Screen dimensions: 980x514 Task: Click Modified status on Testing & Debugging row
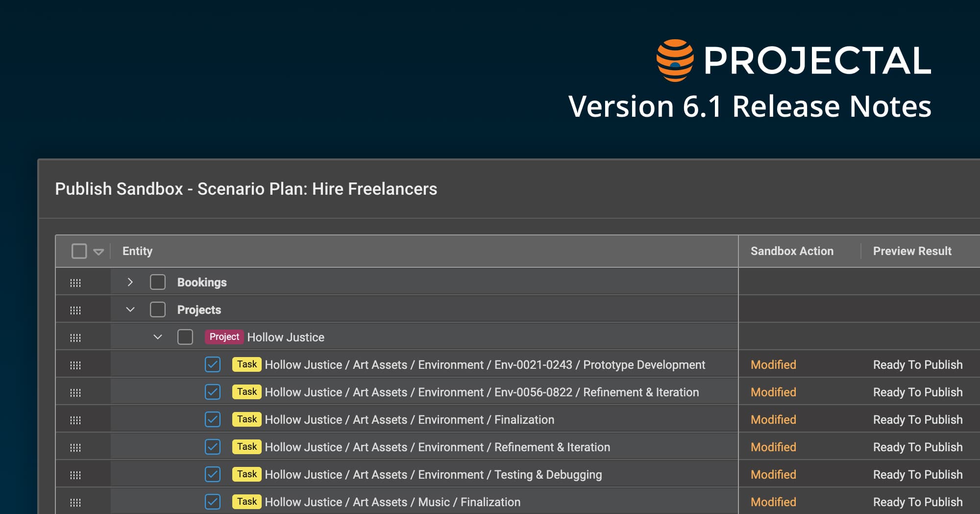773,475
